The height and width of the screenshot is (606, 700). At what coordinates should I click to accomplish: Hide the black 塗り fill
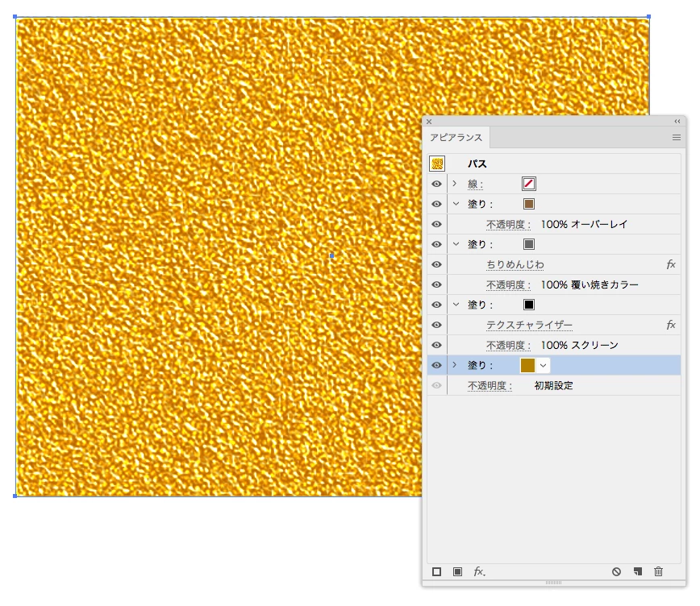point(436,305)
